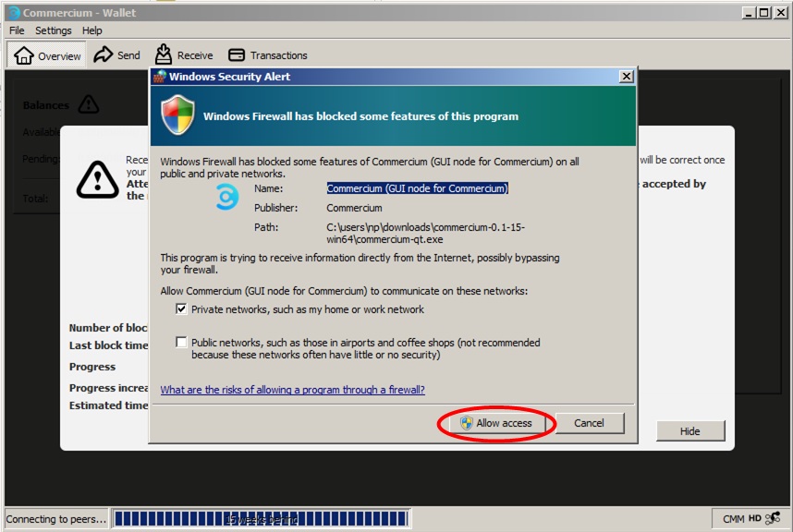Click the warning triangle beside Balances
Screen dimensions: 793x532
coord(89,104)
